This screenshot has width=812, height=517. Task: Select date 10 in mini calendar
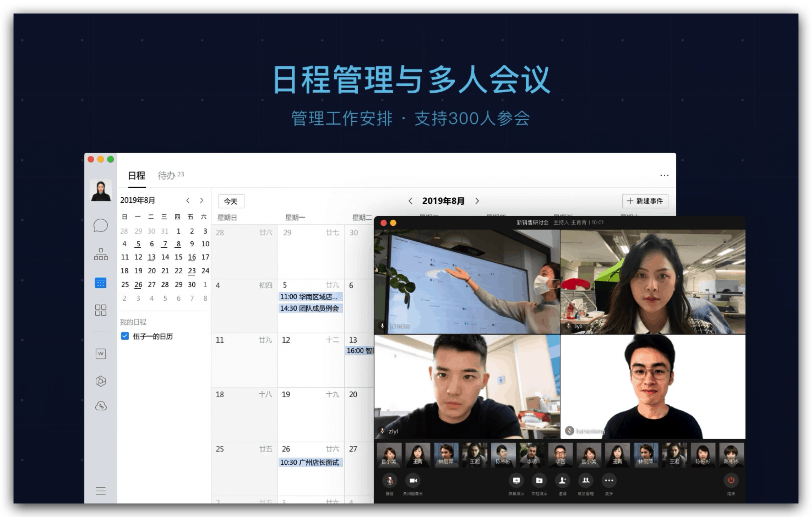pos(205,244)
